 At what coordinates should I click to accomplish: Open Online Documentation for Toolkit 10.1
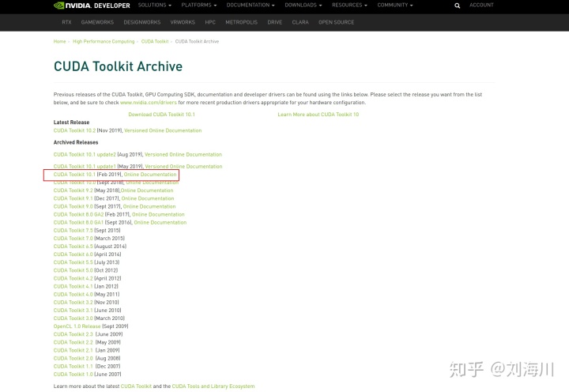(150, 175)
